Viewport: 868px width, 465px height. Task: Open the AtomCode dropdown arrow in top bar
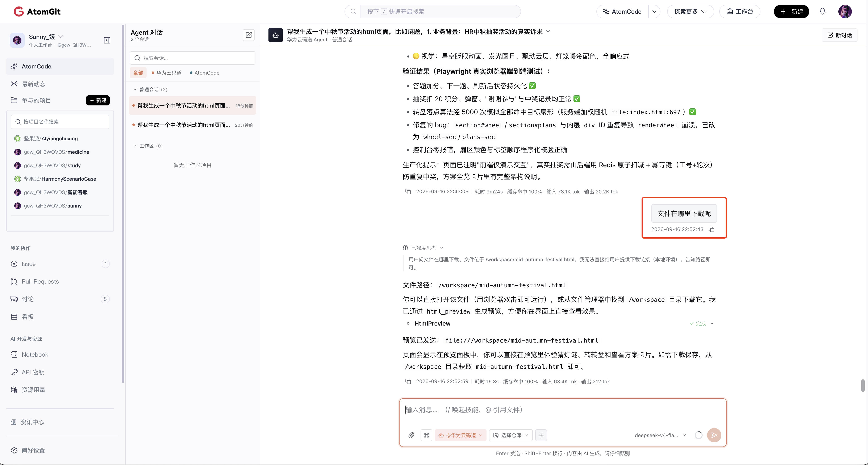pos(654,12)
